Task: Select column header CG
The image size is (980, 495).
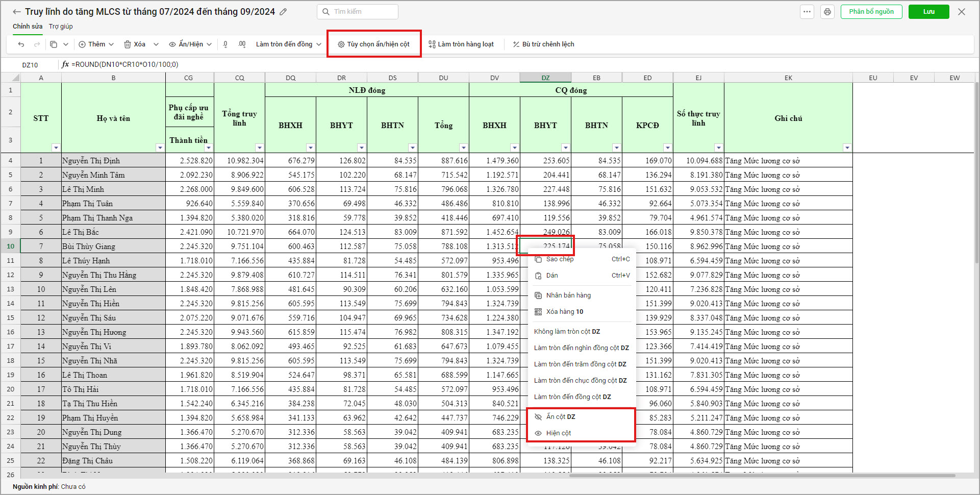Action: (x=189, y=78)
